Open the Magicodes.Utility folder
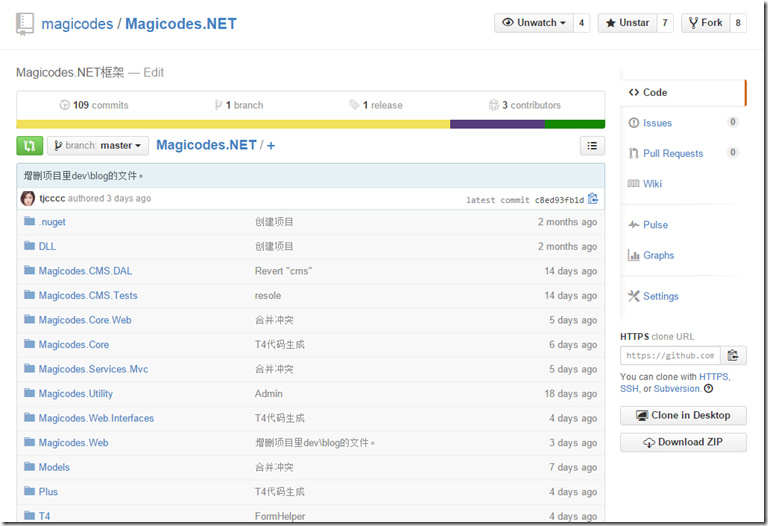768x526 pixels. pyautogui.click(x=76, y=393)
